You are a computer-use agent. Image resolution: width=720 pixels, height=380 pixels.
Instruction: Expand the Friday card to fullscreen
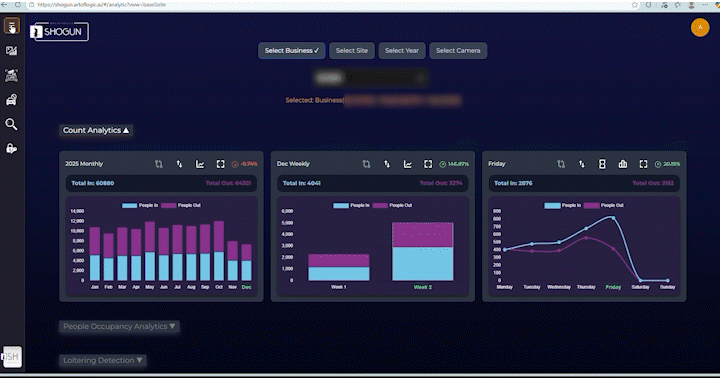pos(643,164)
